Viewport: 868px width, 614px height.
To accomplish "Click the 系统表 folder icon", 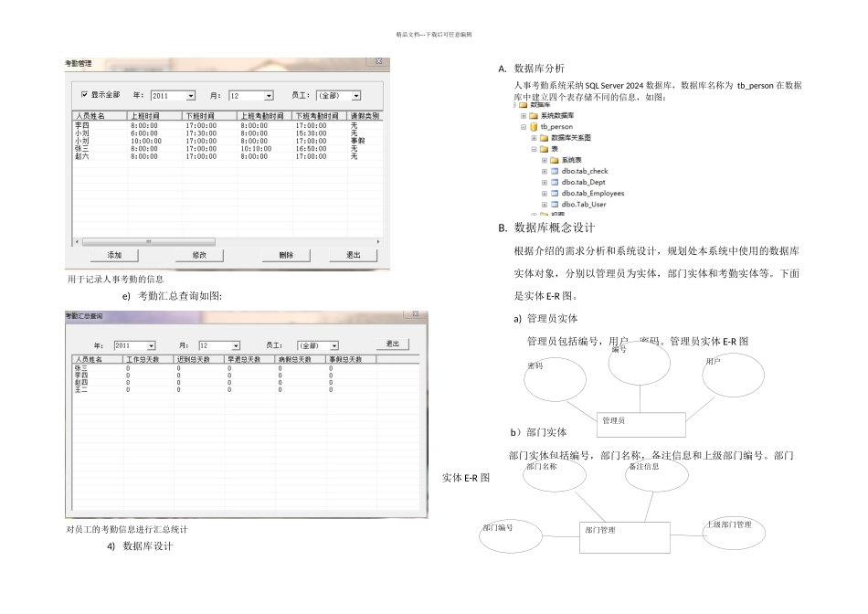I will (554, 160).
